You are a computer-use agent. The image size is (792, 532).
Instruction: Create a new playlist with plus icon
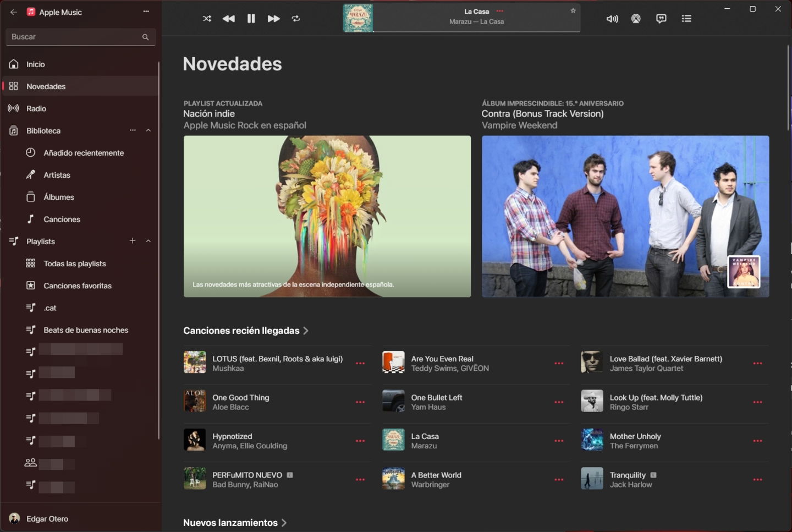[133, 241]
